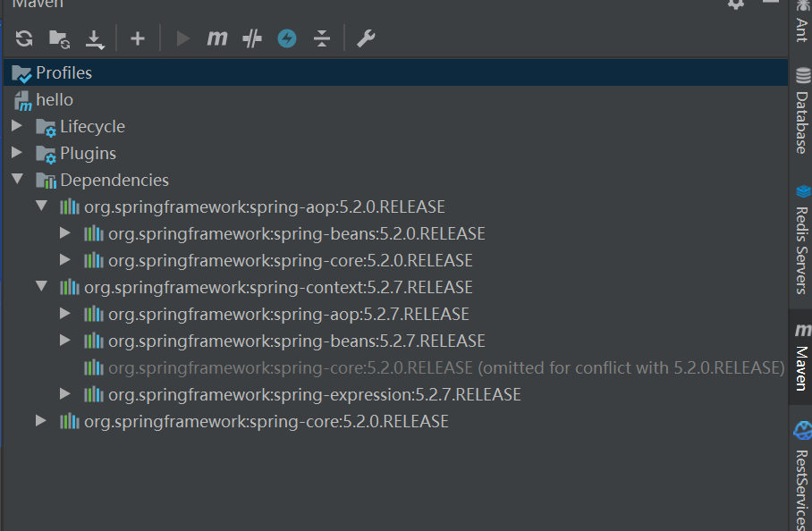Select Lifecycle folder label

(x=93, y=126)
